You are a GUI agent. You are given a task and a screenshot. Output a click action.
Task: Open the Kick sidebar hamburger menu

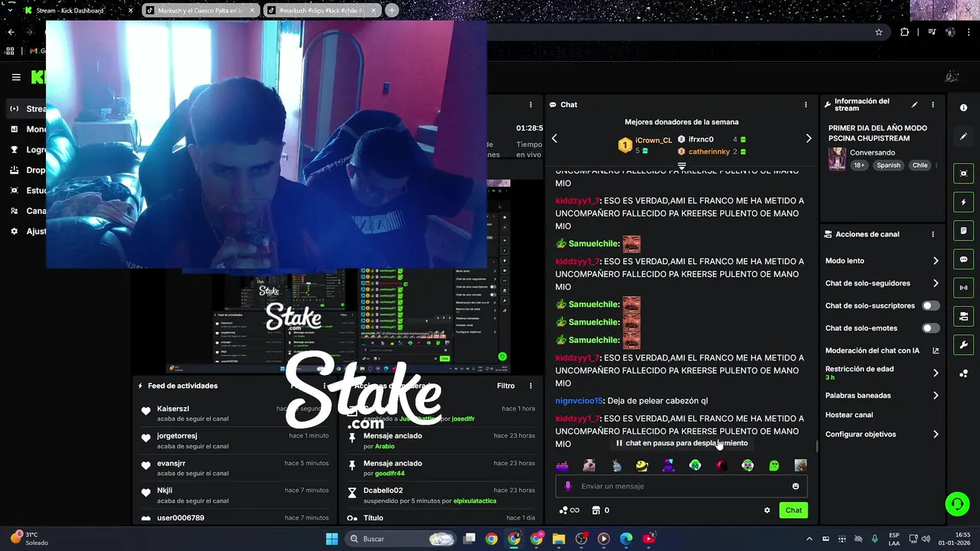pyautogui.click(x=16, y=77)
